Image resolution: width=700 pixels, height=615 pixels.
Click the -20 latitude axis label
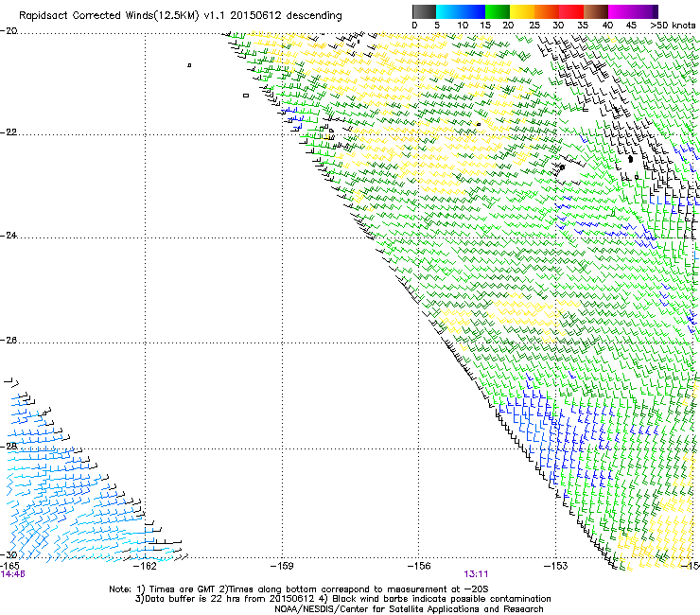click(x=9, y=31)
